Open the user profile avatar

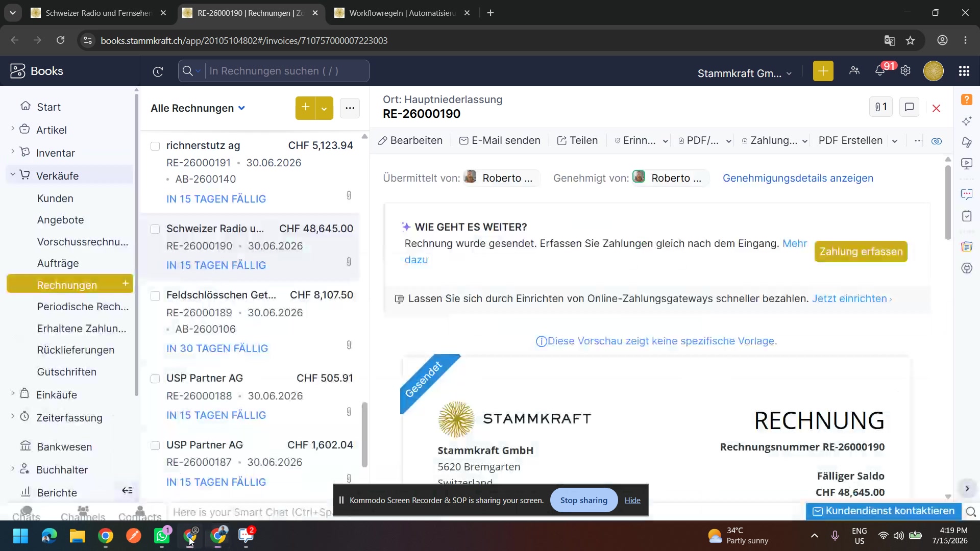[934, 71]
